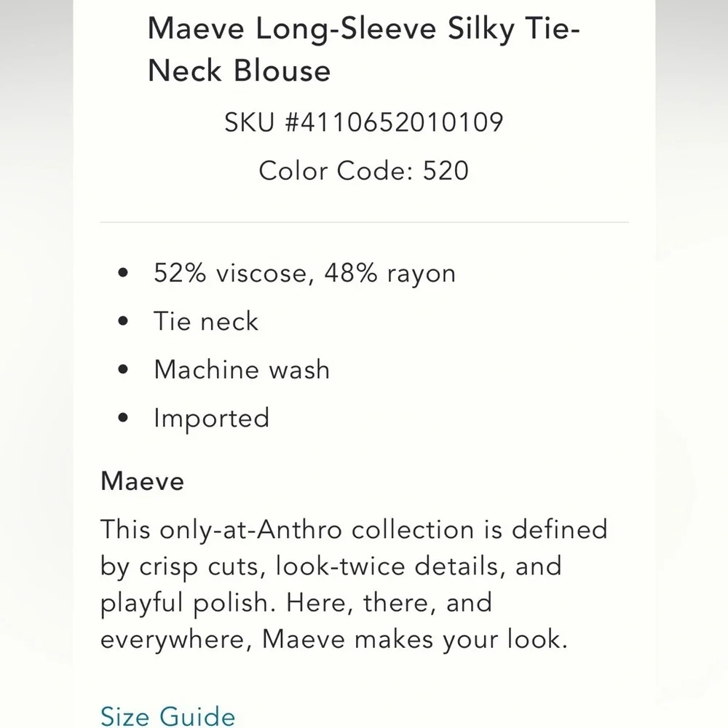
Task: Click the bullet dot beside Machine wash
Action: (x=123, y=369)
